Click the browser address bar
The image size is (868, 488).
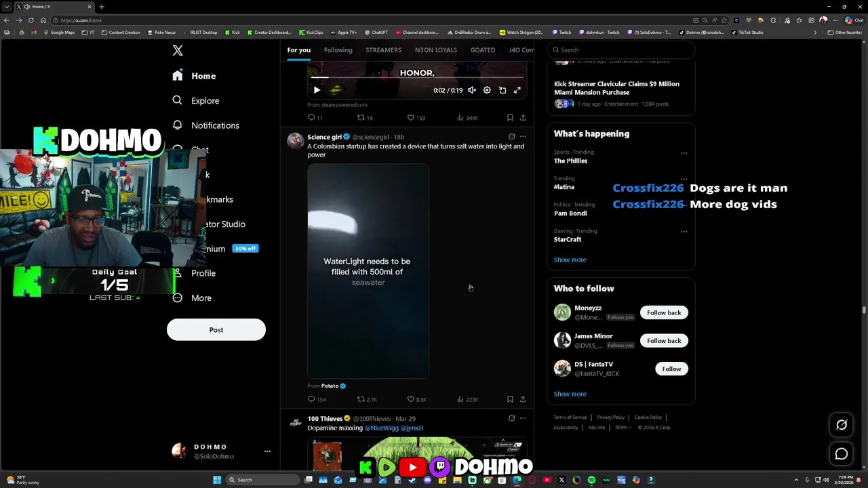373,20
